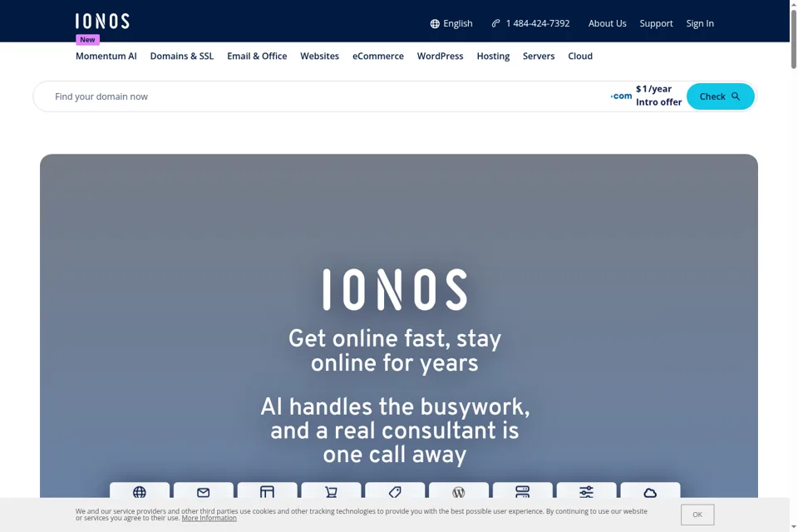The width and height of the screenshot is (798, 532).
Task: Open the WordPress menu
Action: coord(441,56)
